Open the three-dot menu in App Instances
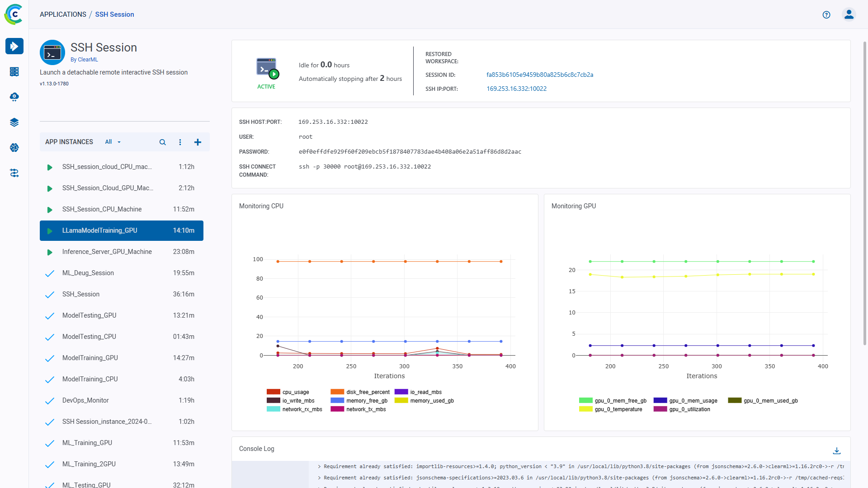 [180, 142]
